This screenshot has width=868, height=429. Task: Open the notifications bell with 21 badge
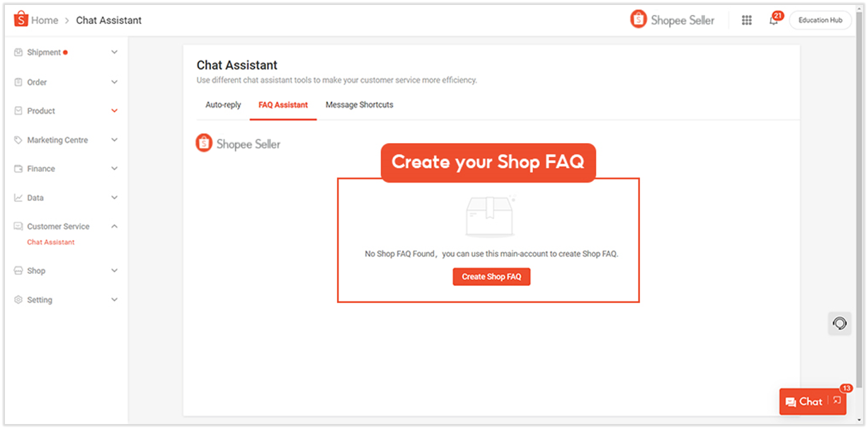pyautogui.click(x=773, y=21)
